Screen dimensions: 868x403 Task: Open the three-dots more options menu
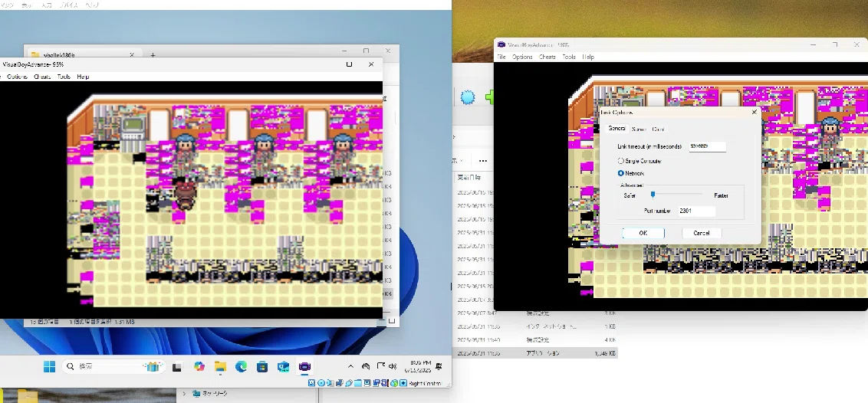pyautogui.click(x=483, y=161)
